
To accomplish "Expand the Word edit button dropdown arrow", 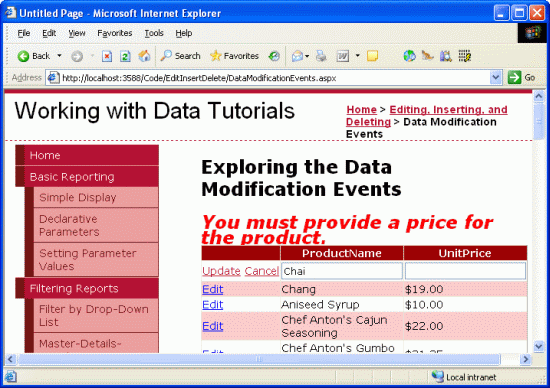I will 357,56.
